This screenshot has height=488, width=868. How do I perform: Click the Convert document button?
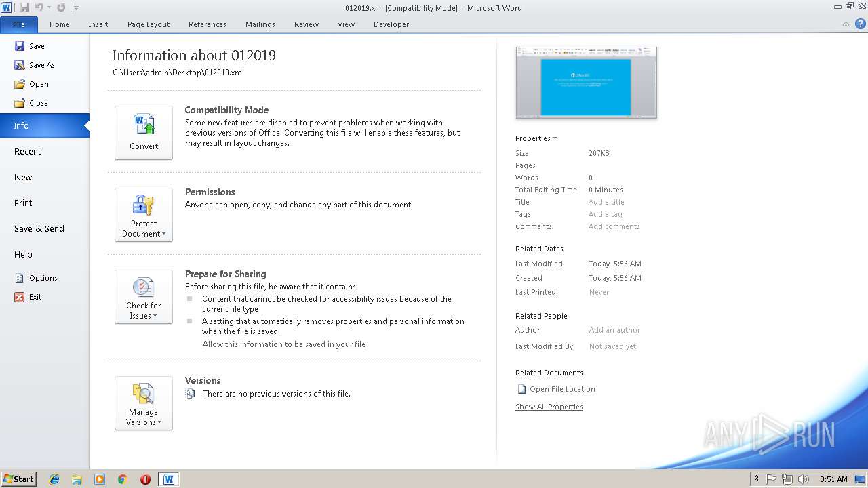(144, 133)
